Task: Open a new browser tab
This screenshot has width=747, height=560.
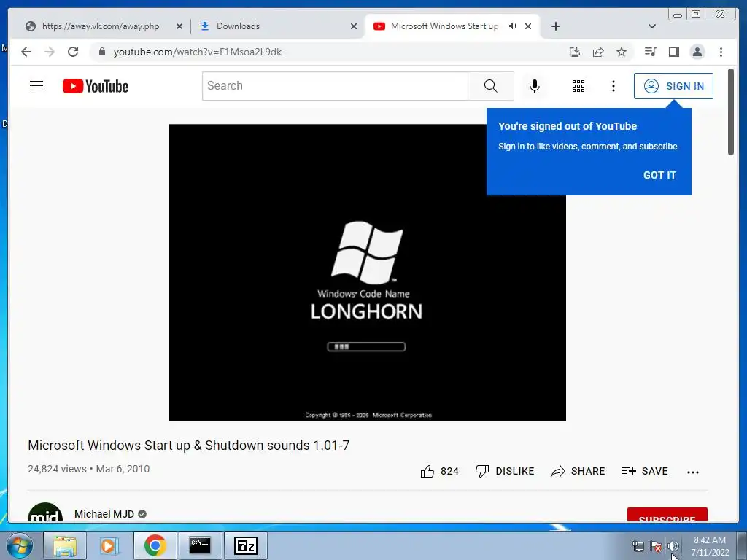Action: (555, 26)
